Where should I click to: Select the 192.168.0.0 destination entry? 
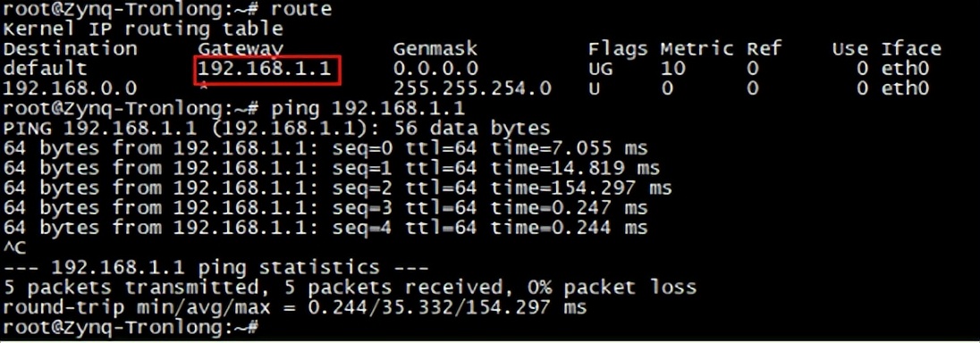point(70,88)
